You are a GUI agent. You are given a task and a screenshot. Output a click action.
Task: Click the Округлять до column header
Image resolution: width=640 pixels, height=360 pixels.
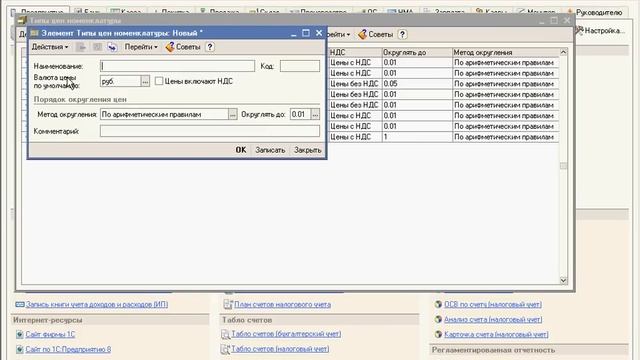click(417, 52)
